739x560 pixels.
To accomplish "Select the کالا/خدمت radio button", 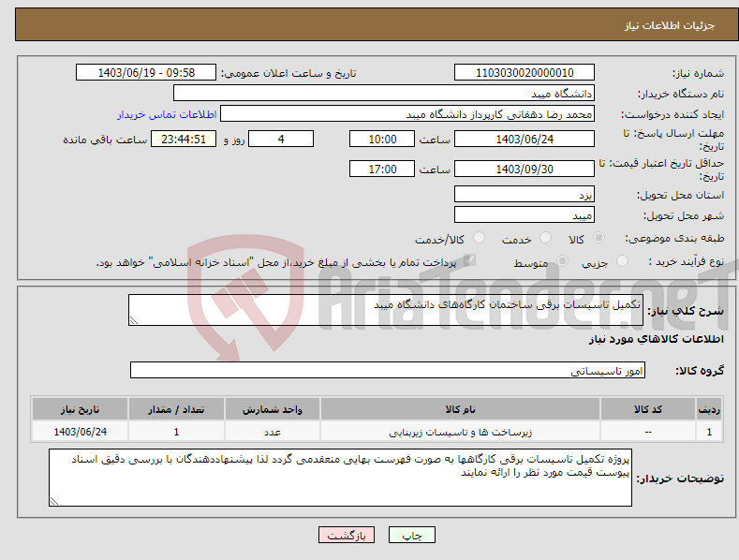I will click(x=479, y=238).
